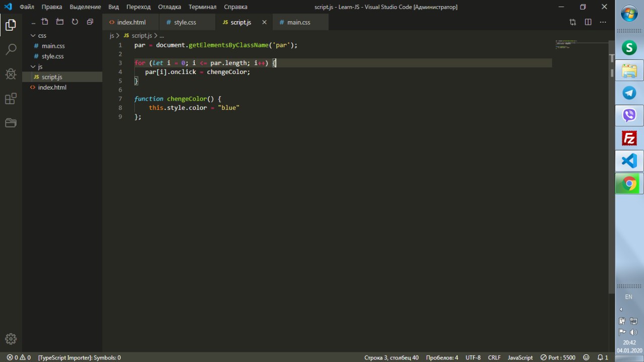Image resolution: width=644 pixels, height=362 pixels.
Task: Open the editor More Actions ellipsis menu
Action: [x=603, y=22]
